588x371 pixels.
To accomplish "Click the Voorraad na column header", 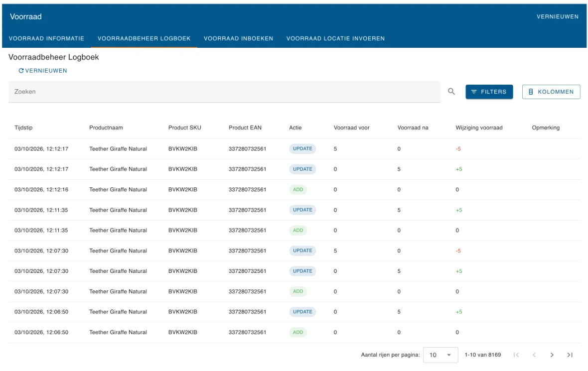I will point(413,128).
